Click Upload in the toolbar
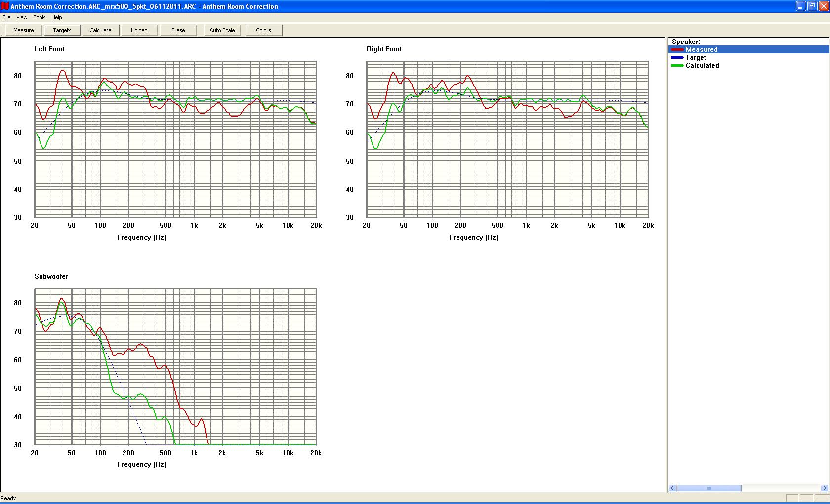The height and width of the screenshot is (504, 830). (139, 30)
